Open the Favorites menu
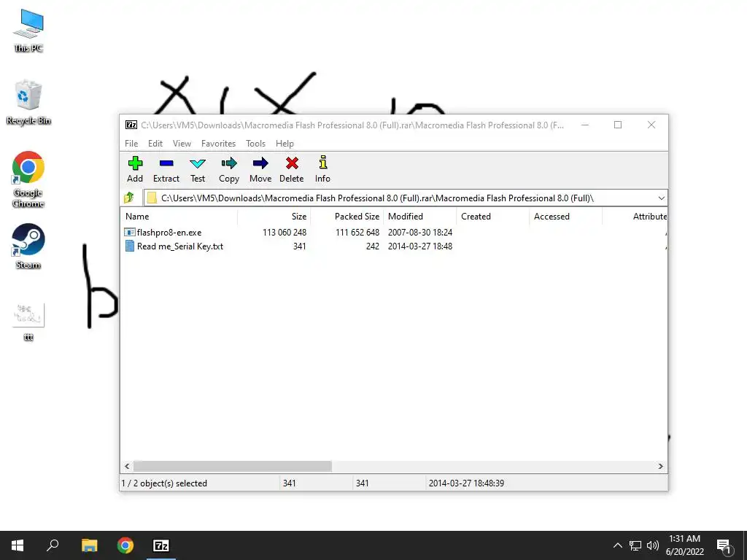The image size is (747, 560). tap(218, 144)
